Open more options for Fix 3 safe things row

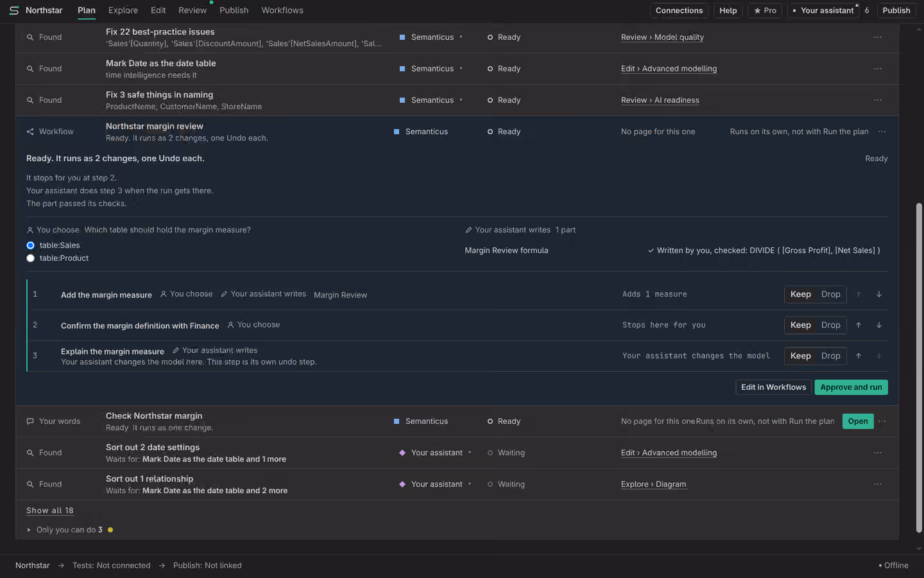coord(877,100)
